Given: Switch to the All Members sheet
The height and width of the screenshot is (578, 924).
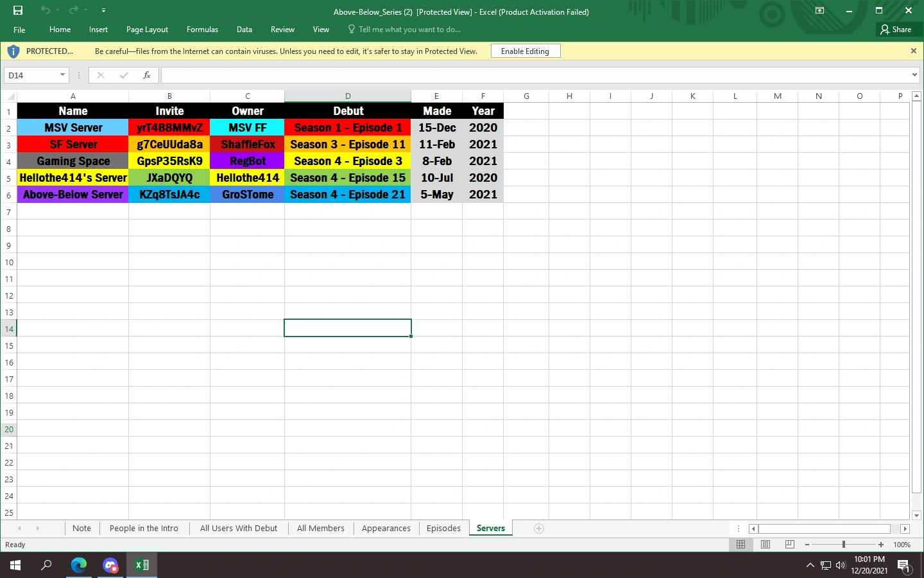Looking at the screenshot, I should [x=321, y=529].
